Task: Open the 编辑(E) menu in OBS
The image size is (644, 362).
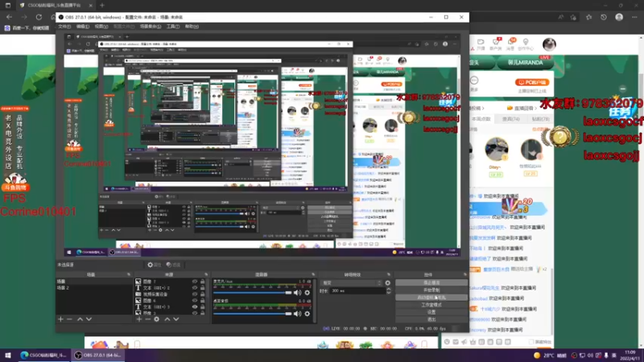Action: [x=83, y=27]
